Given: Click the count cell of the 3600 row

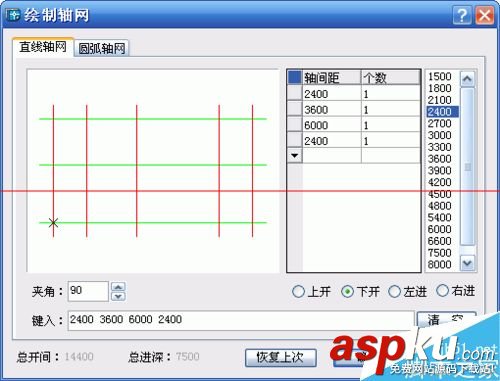Looking at the screenshot, I should coord(390,109).
